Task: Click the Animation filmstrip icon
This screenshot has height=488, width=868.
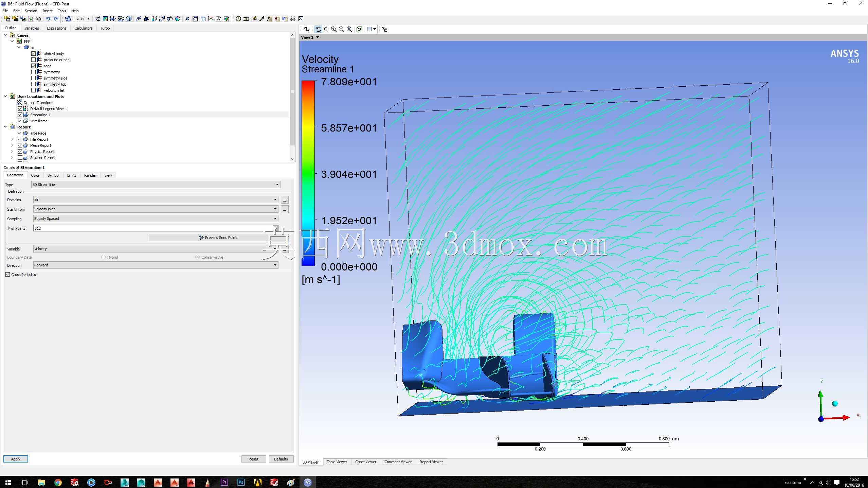Action: coord(246,19)
